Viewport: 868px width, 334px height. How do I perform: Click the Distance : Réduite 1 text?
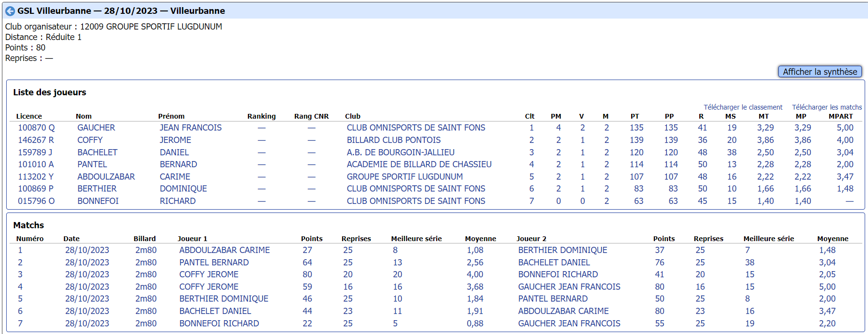43,37
